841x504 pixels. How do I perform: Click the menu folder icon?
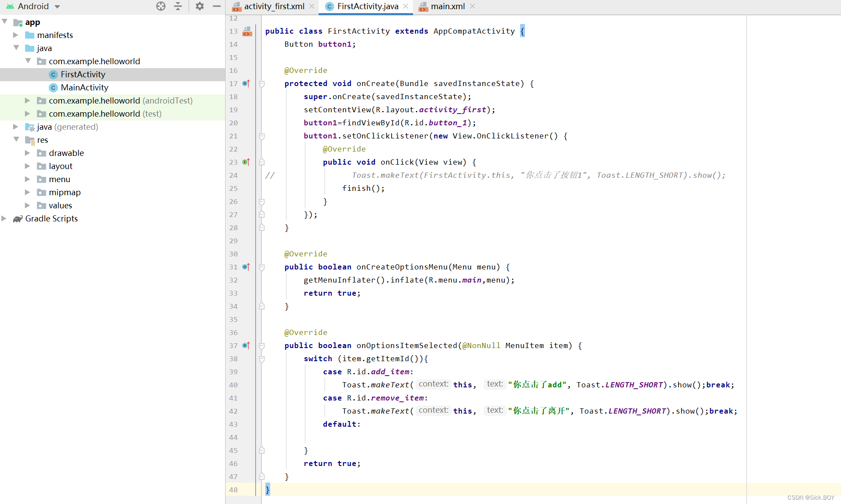coord(42,179)
